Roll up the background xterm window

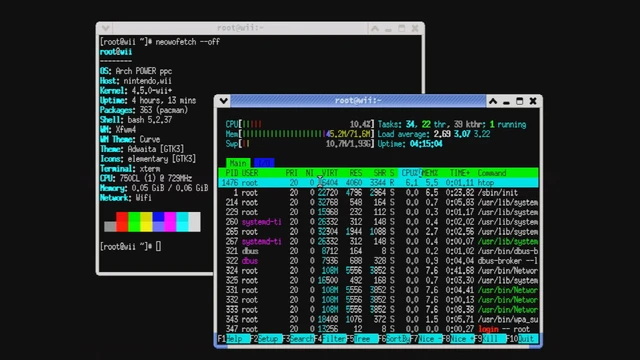coord(375,28)
